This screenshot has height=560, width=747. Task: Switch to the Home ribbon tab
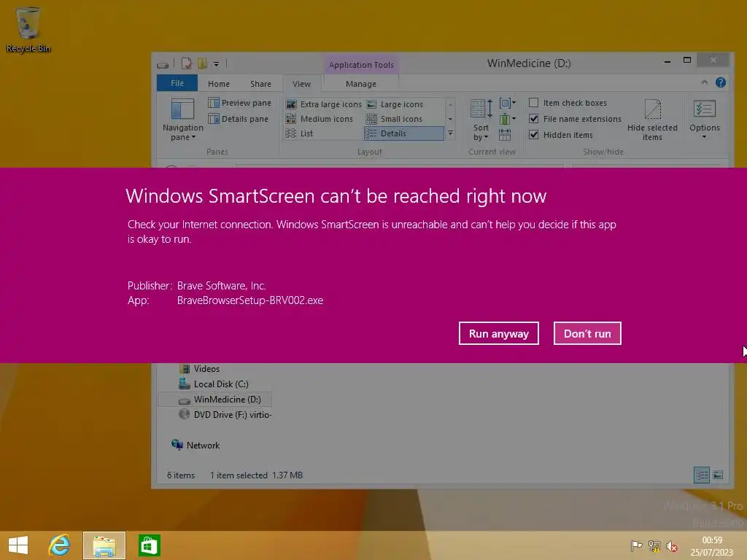[x=219, y=84]
